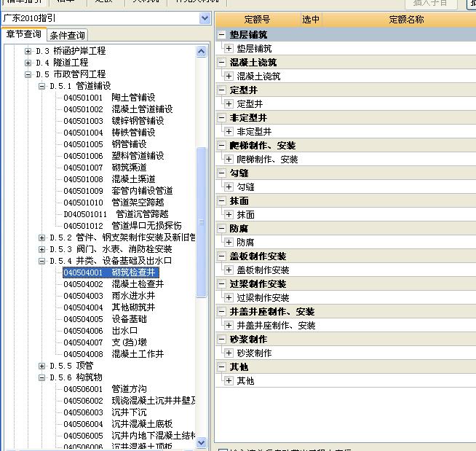Image resolution: width=476 pixels, height=451 pixels.
Task: Collapse the 混凝土浇筑 group header
Action: click(221, 63)
